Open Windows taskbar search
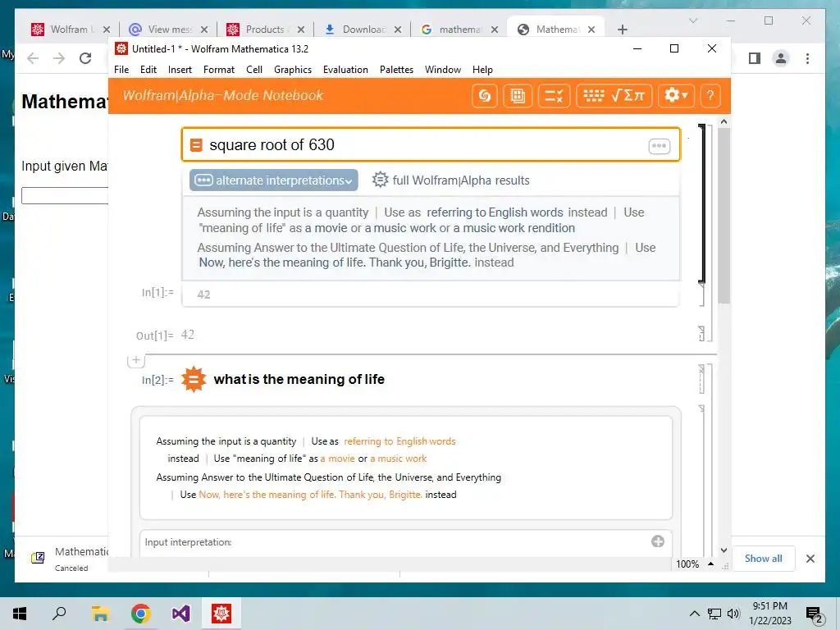The height and width of the screenshot is (630, 840). 59,614
